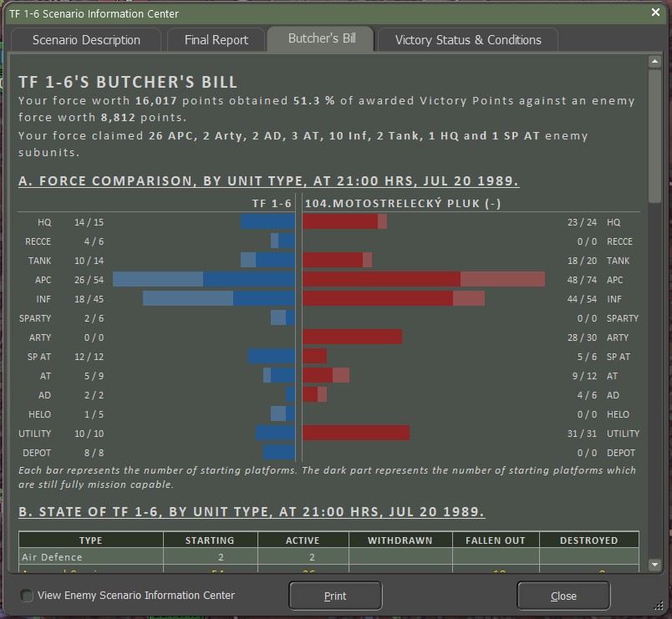This screenshot has height=619, width=672.
Task: Click the STARTING column header
Action: 210,540
